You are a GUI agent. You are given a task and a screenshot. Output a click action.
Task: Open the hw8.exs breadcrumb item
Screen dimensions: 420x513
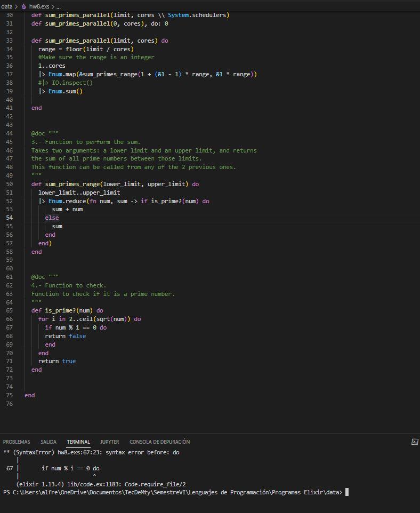click(39, 6)
